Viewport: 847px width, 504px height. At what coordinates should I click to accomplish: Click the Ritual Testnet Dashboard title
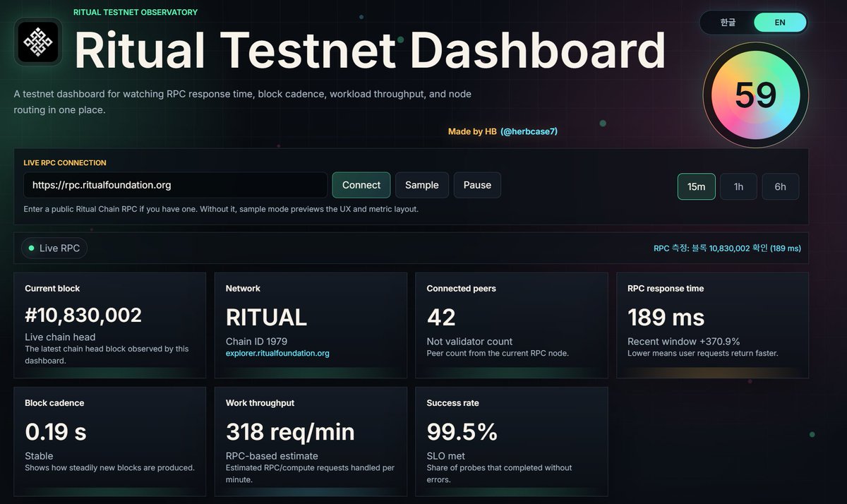click(x=370, y=50)
